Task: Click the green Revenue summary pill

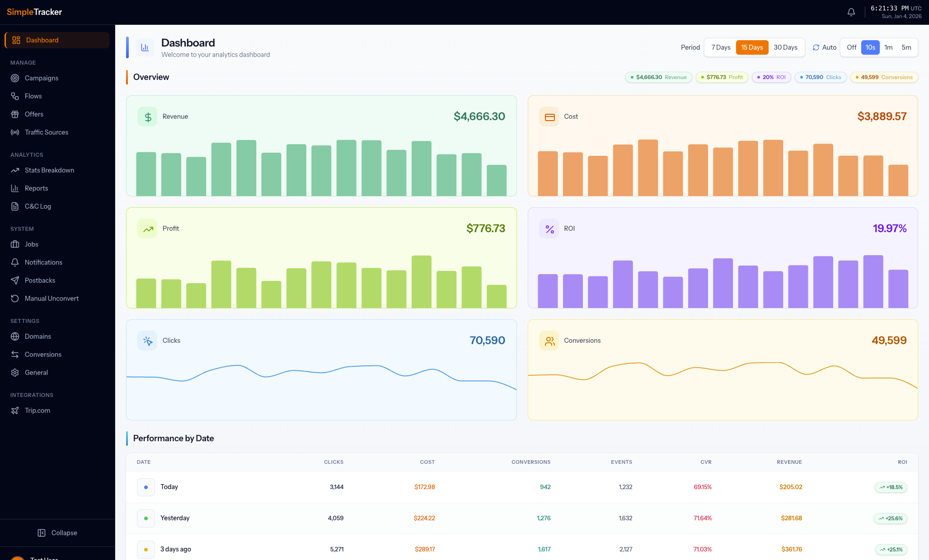Action: tap(658, 77)
